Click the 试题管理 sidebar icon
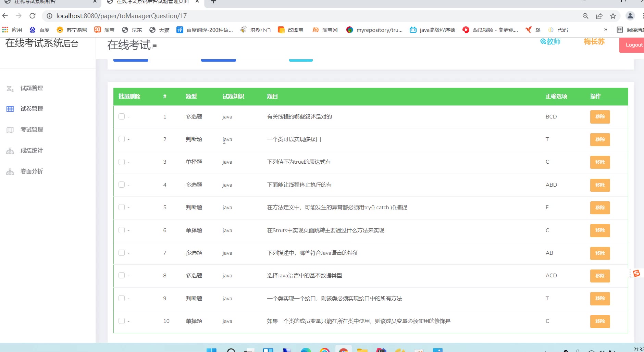 10,89
